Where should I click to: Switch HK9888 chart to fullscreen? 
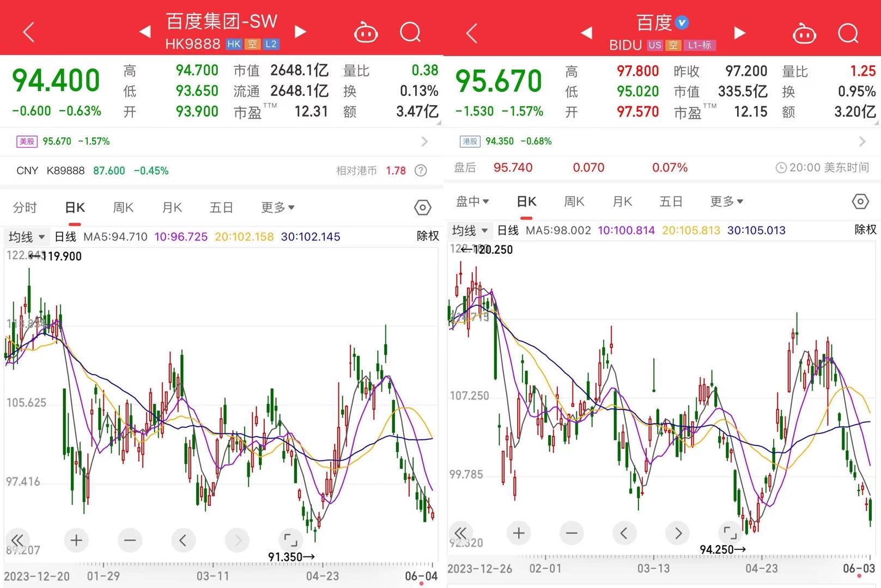point(291,540)
